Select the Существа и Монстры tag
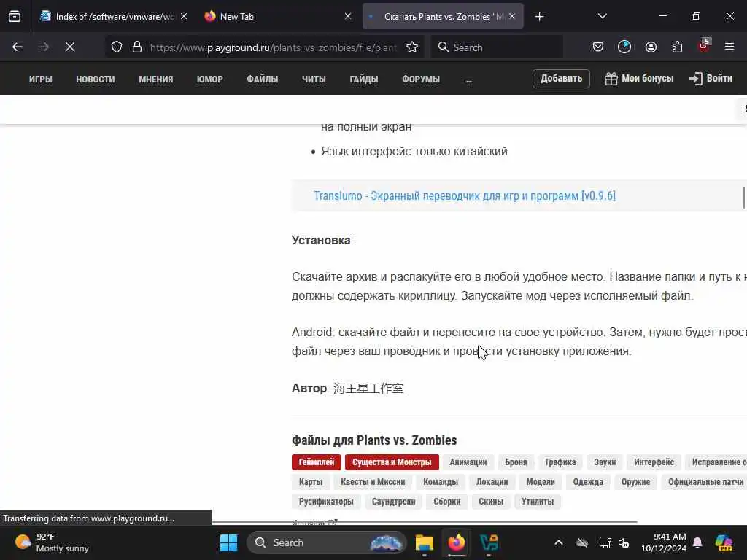Viewport: 747px width, 560px height. pos(392,462)
